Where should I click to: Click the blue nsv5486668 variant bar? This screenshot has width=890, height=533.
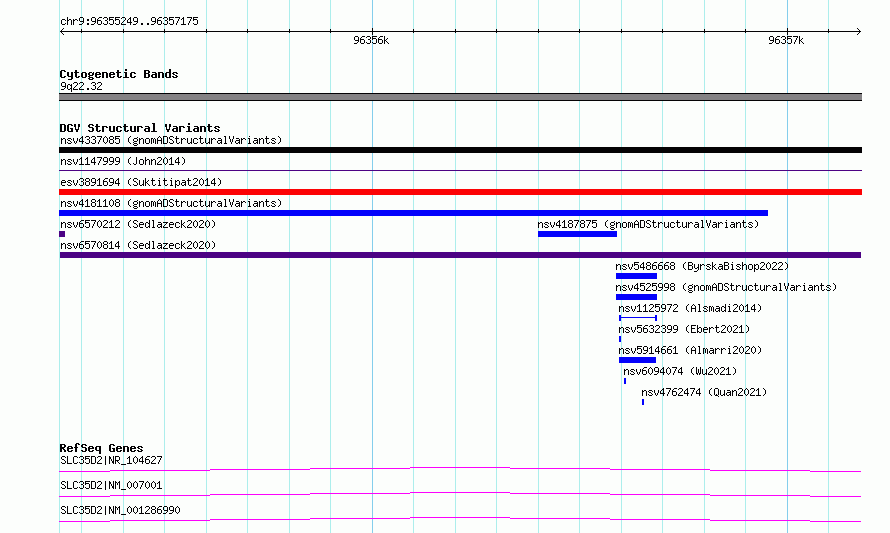[636, 276]
